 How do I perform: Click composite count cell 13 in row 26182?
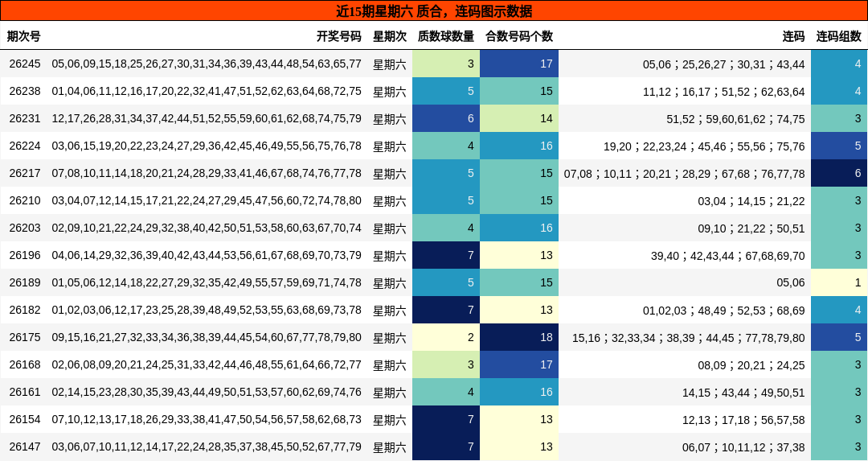[x=519, y=310]
